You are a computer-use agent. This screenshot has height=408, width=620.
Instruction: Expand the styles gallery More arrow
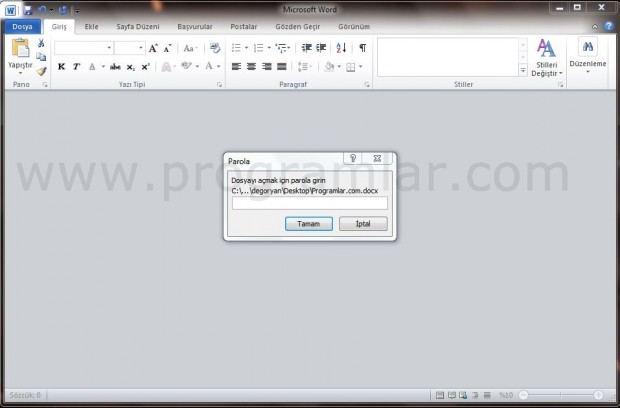[523, 70]
